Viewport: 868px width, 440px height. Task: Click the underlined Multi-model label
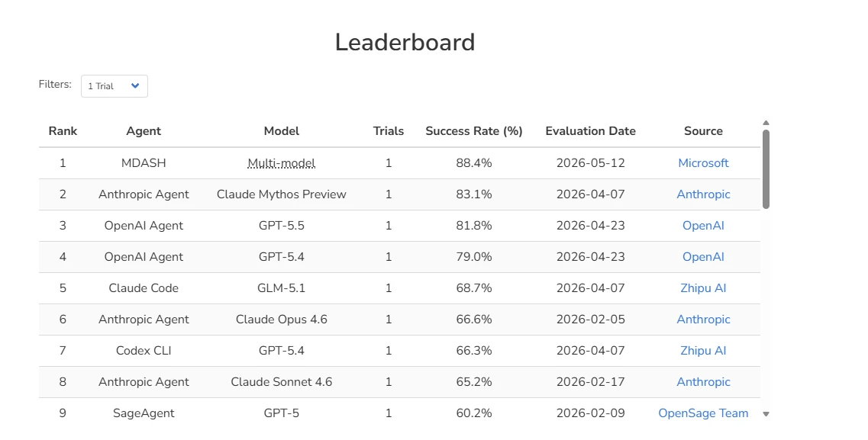tap(281, 163)
